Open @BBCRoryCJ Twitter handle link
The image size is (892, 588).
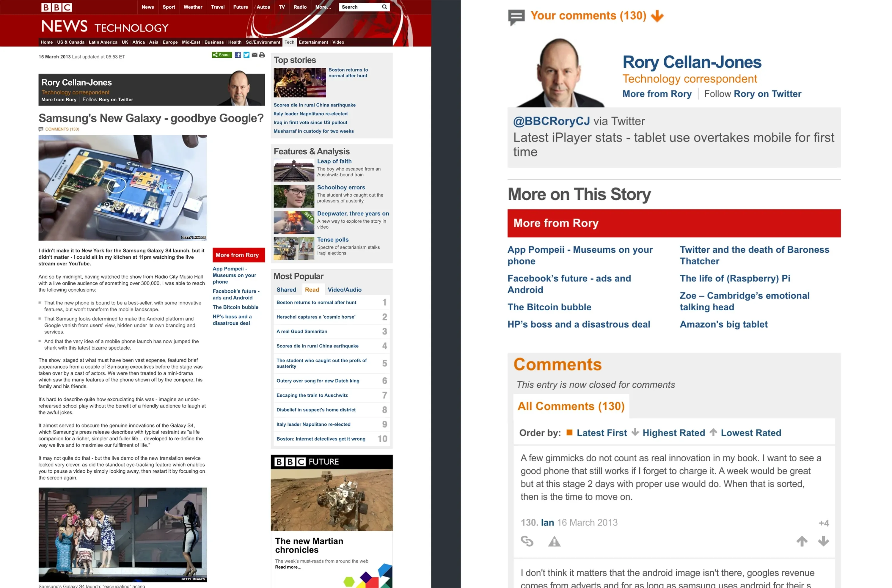pos(551,121)
